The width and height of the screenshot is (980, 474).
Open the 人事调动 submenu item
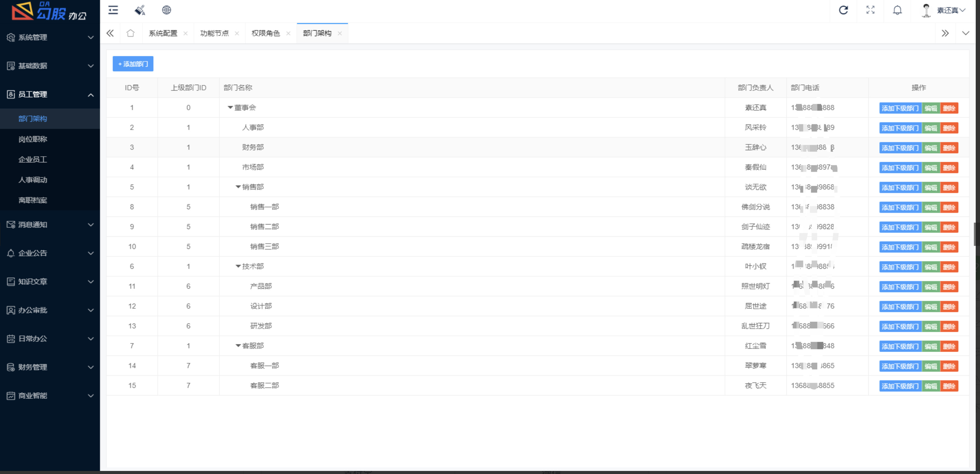coord(33,180)
